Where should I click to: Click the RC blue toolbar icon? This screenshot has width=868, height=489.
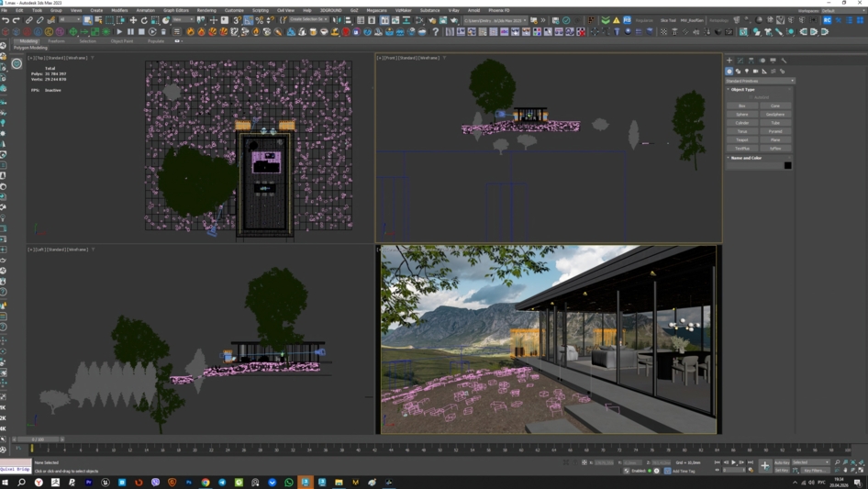point(827,20)
